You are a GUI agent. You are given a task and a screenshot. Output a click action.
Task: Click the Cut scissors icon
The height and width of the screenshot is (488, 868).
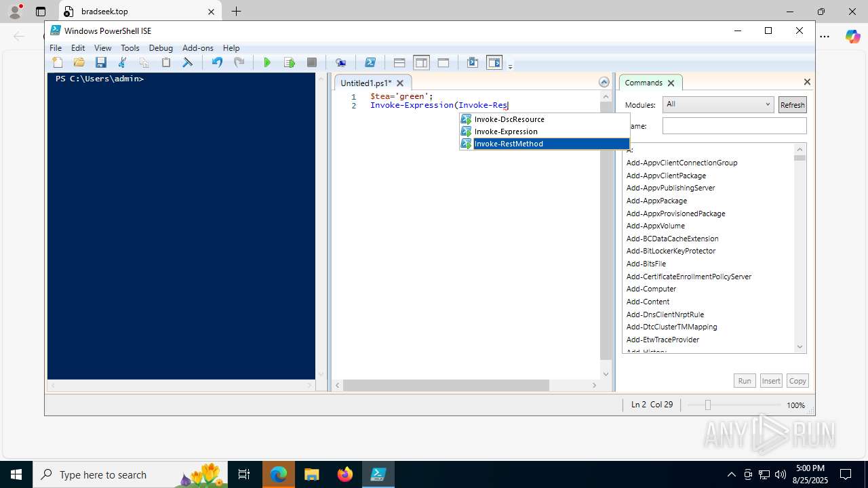123,62
